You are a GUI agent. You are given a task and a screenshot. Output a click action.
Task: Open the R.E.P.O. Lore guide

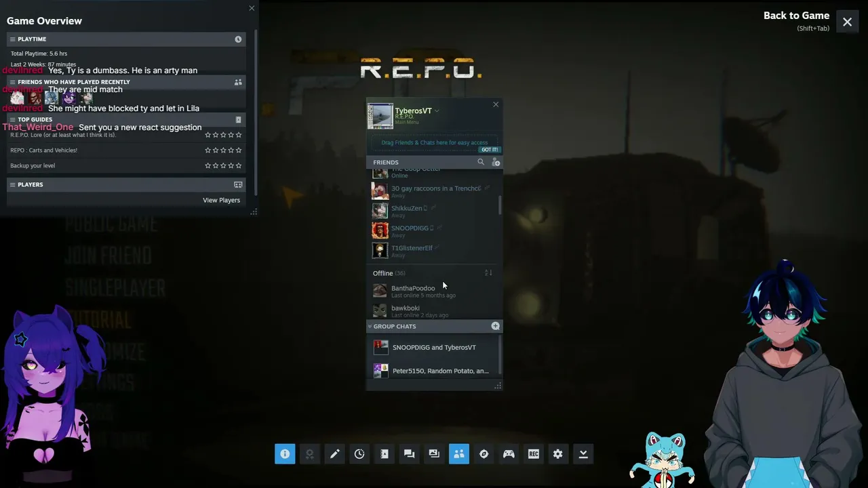click(x=63, y=135)
